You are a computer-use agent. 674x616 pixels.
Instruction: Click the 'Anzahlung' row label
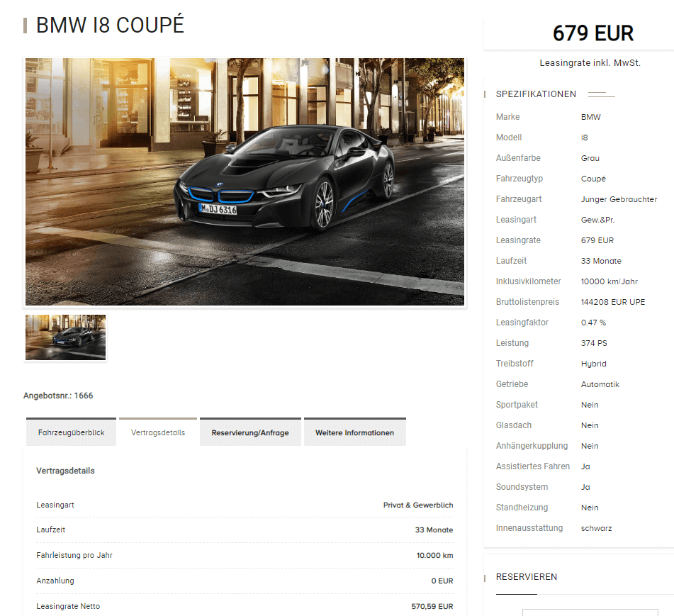point(55,581)
